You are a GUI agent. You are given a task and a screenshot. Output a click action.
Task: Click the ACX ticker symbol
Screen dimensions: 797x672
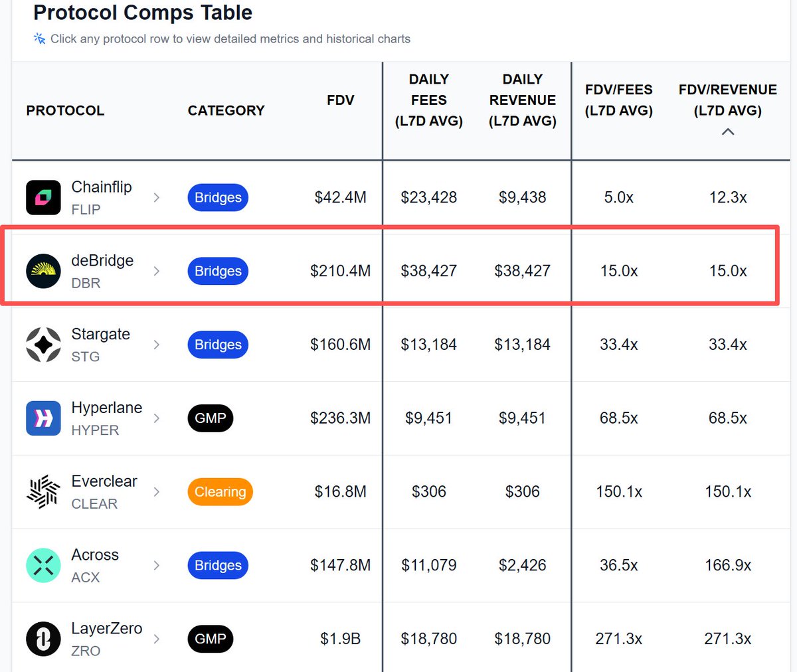tap(85, 578)
